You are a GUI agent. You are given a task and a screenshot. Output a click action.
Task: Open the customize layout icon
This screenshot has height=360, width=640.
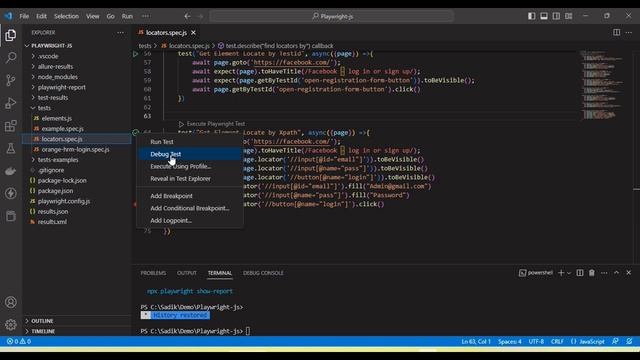point(569,16)
